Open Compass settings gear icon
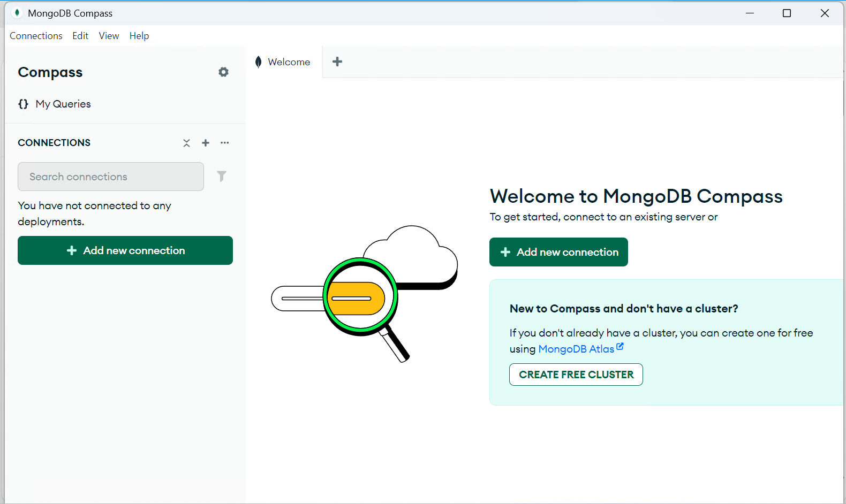This screenshot has height=504, width=846. (x=224, y=72)
